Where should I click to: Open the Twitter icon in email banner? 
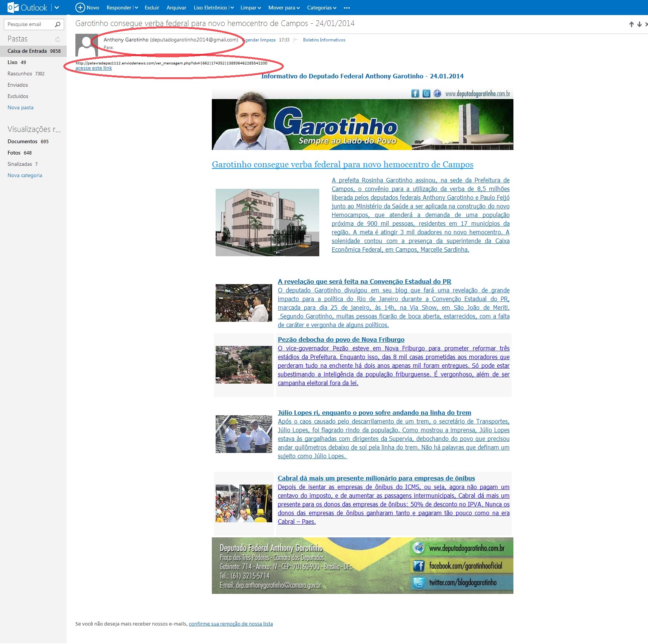[426, 93]
